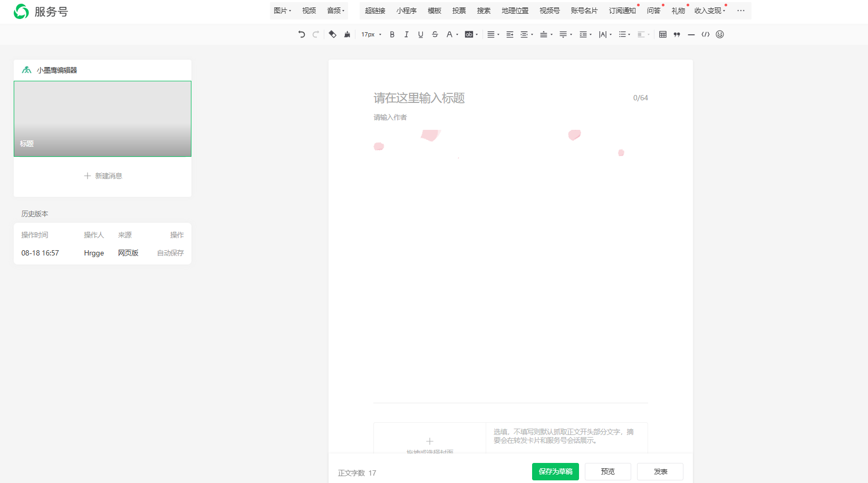Insert a table using the grid icon
Viewport: 868px width, 483px height.
click(663, 34)
